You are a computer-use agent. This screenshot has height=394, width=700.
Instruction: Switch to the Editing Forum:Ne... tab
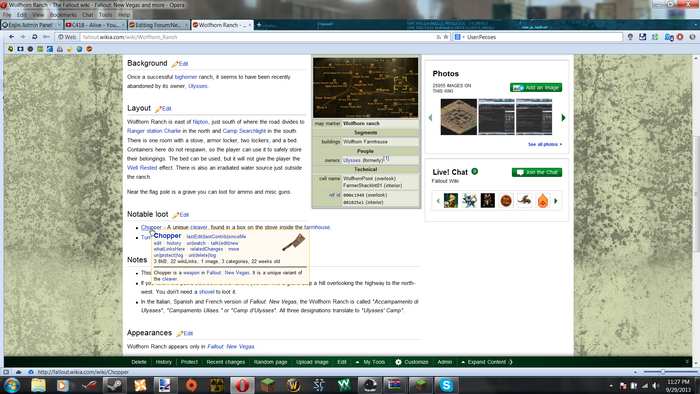tap(158, 25)
